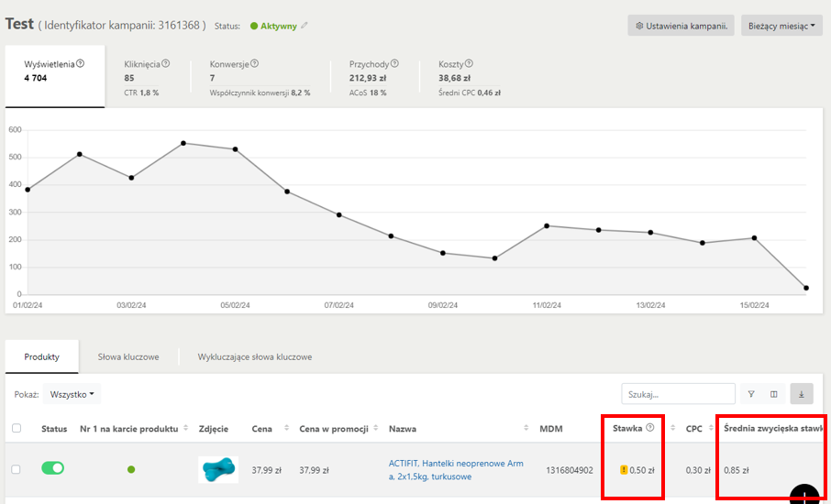The height and width of the screenshot is (504, 831).
Task: Tick the checkbox for the ACTIFIT product row
Action: 16,469
